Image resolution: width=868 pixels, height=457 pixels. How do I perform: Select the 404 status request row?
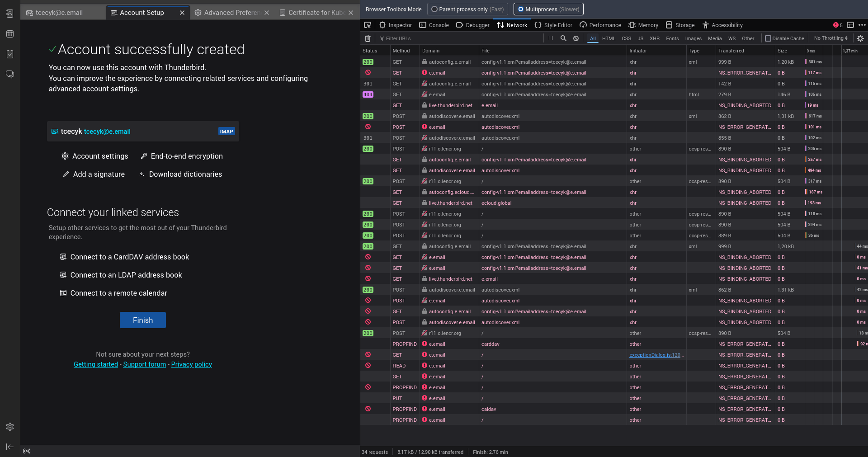pos(614,94)
